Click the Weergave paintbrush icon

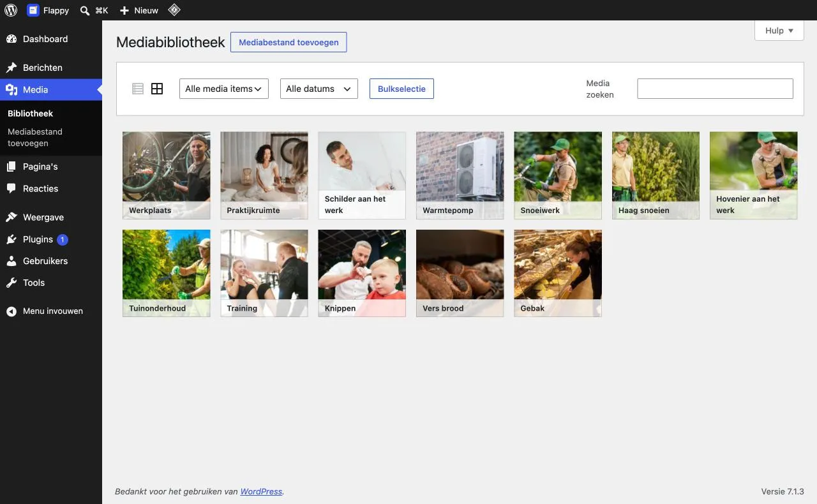11,218
